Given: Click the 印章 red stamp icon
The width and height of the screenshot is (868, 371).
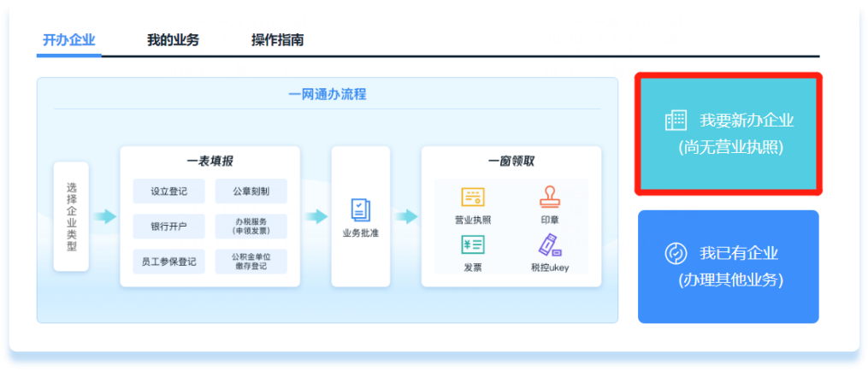Looking at the screenshot, I should point(549,197).
